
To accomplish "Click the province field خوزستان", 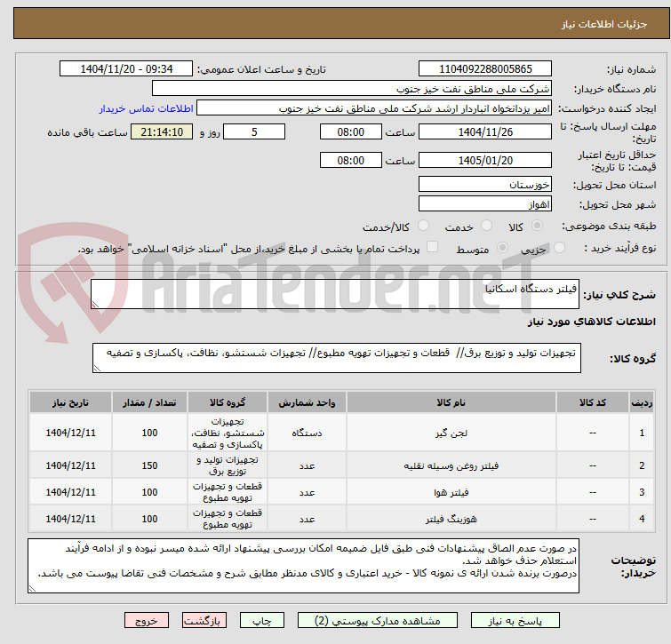I will tap(485, 184).
